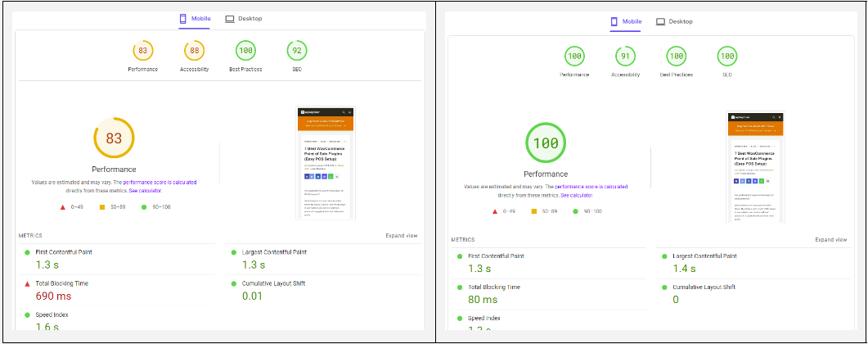Switch to Desktop tab in left report
The height and width of the screenshot is (344, 868).
[x=244, y=19]
